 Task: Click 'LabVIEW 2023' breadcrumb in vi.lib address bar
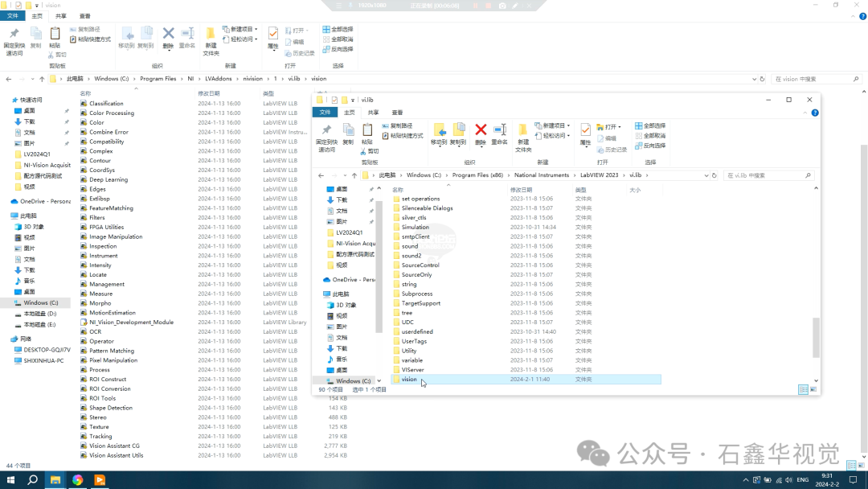(x=599, y=175)
